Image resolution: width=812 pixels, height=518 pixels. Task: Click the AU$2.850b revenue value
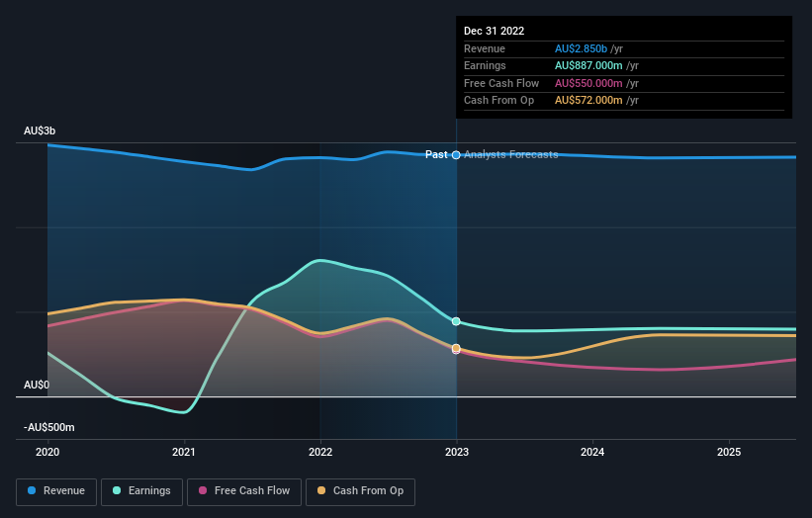581,48
